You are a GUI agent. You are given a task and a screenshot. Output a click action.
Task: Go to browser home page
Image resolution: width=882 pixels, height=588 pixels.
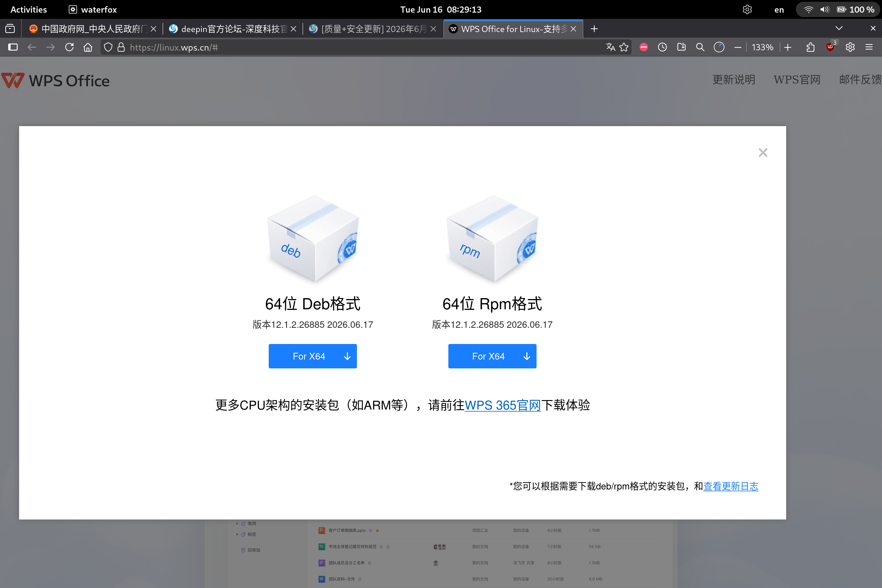88,47
